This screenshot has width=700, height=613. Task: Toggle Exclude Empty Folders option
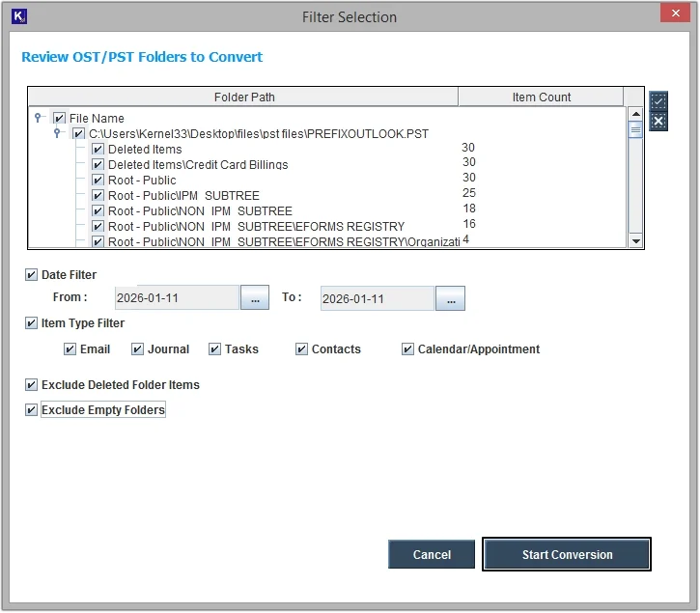[x=32, y=410]
